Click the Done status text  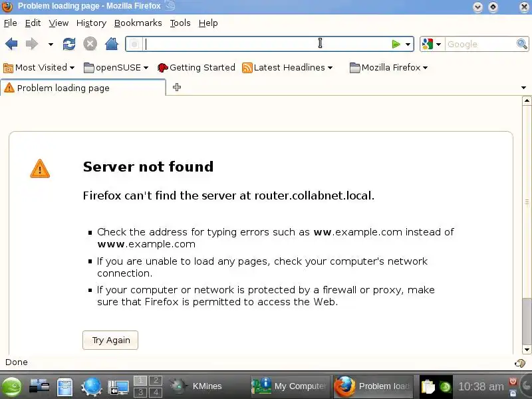tap(17, 362)
